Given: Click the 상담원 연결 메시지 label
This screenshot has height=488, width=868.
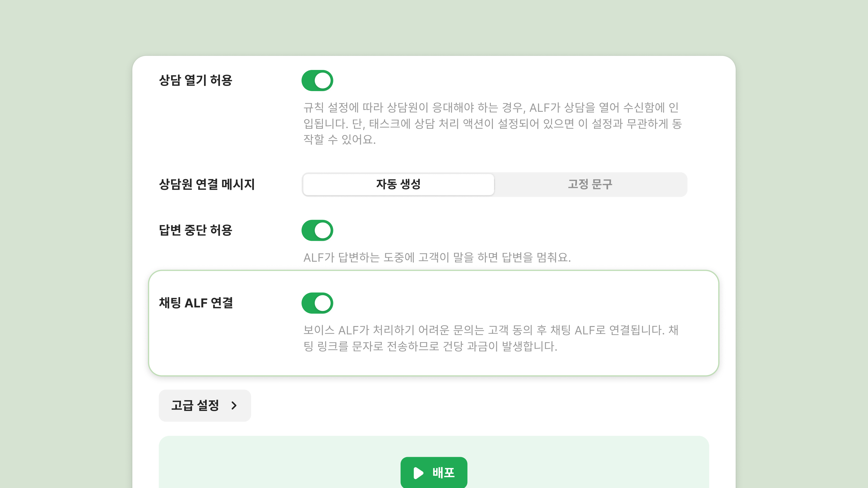Looking at the screenshot, I should coord(206,184).
